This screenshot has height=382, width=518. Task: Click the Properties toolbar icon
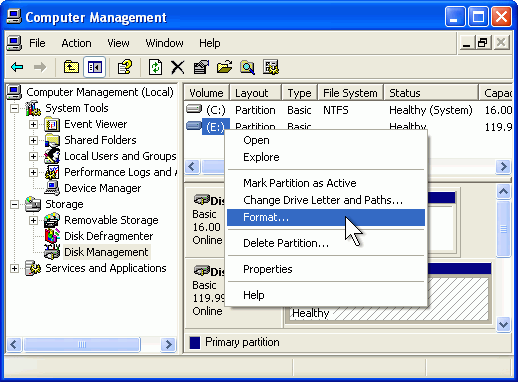pos(201,67)
